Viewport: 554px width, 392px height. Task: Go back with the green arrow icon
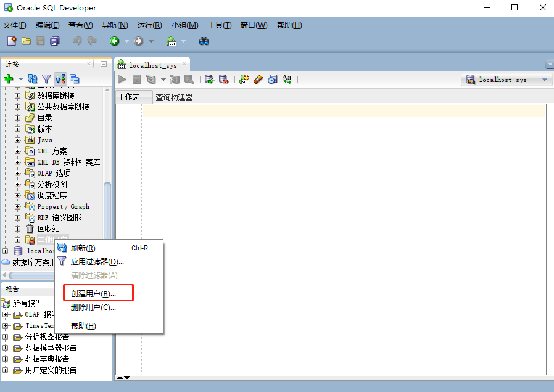coord(115,41)
